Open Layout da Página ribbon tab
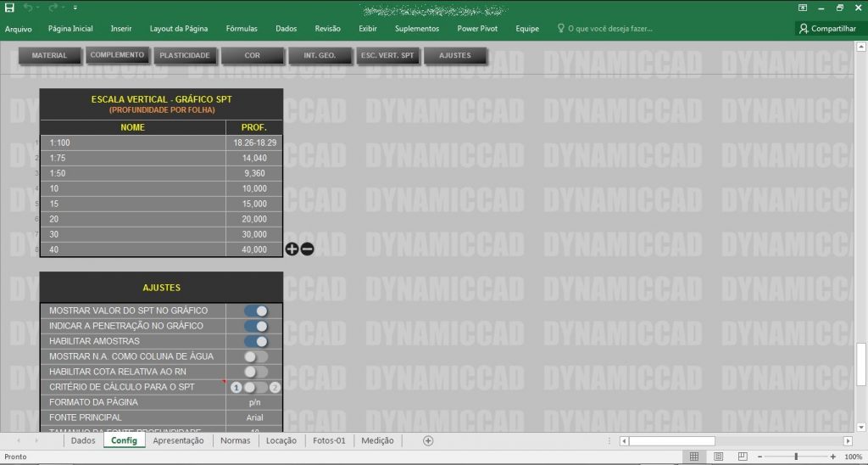Image resolution: width=868 pixels, height=465 pixels. [x=179, y=28]
